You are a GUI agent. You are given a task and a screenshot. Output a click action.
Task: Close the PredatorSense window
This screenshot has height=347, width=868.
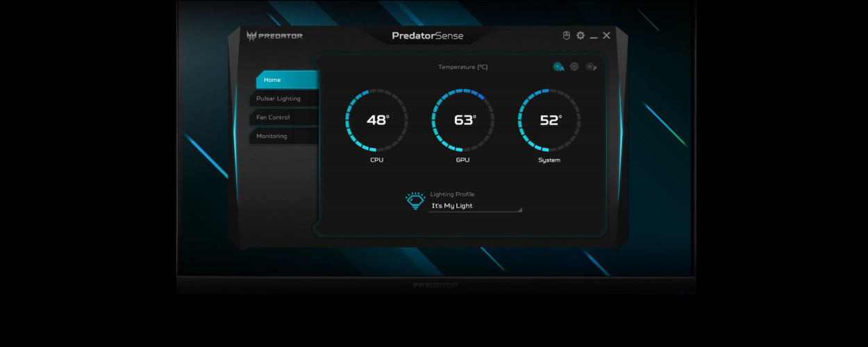[x=607, y=35]
